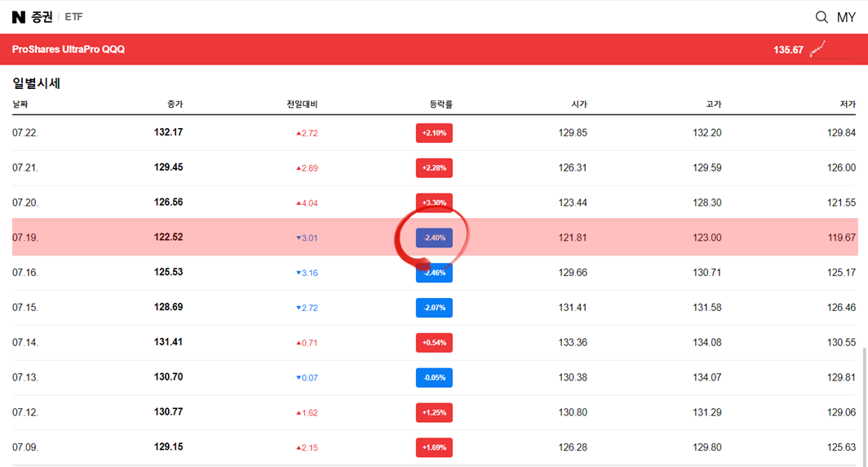The height and width of the screenshot is (467, 868).
Task: Click the 종가 column header
Action: point(175,105)
